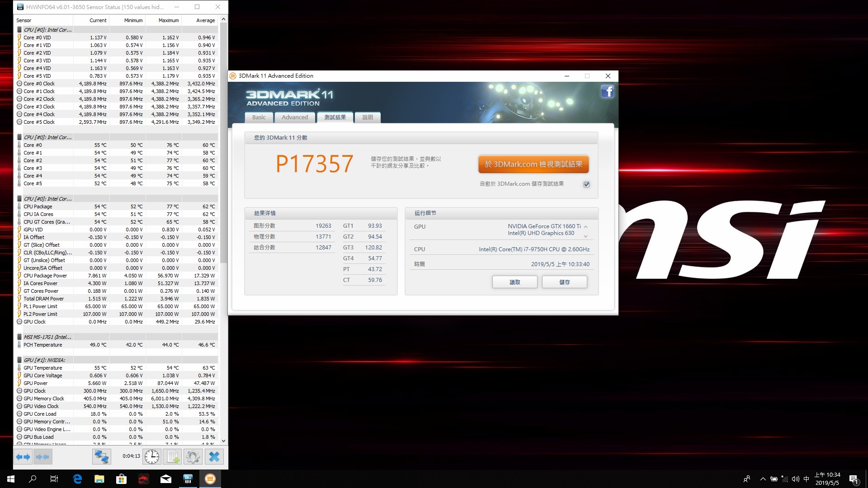Open the remote network monitoring button in HWiNFO
Viewport: 868px width, 488px height.
tap(101, 457)
